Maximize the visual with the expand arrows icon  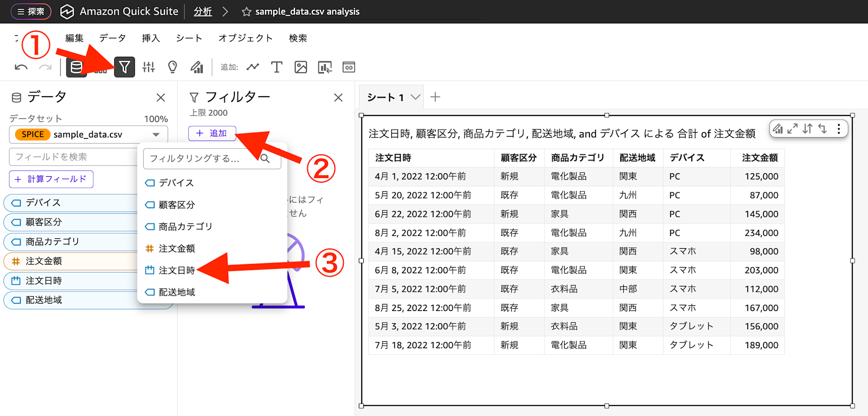[793, 128]
